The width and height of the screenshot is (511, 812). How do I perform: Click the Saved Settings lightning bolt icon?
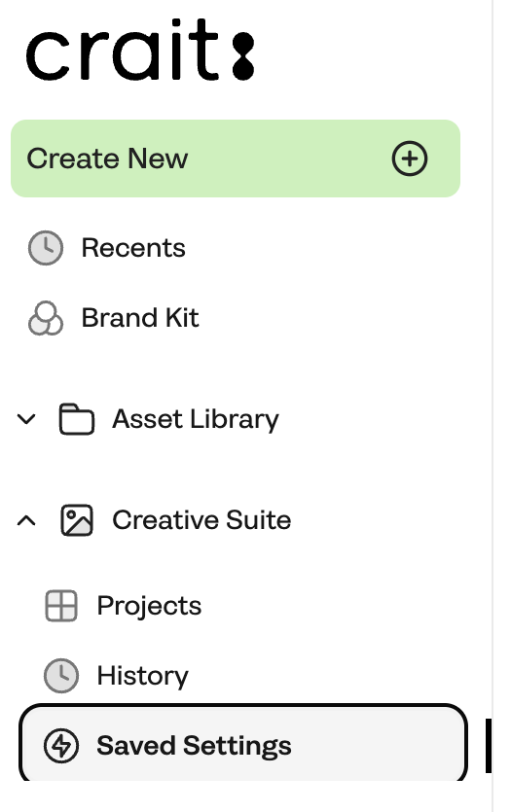click(61, 746)
